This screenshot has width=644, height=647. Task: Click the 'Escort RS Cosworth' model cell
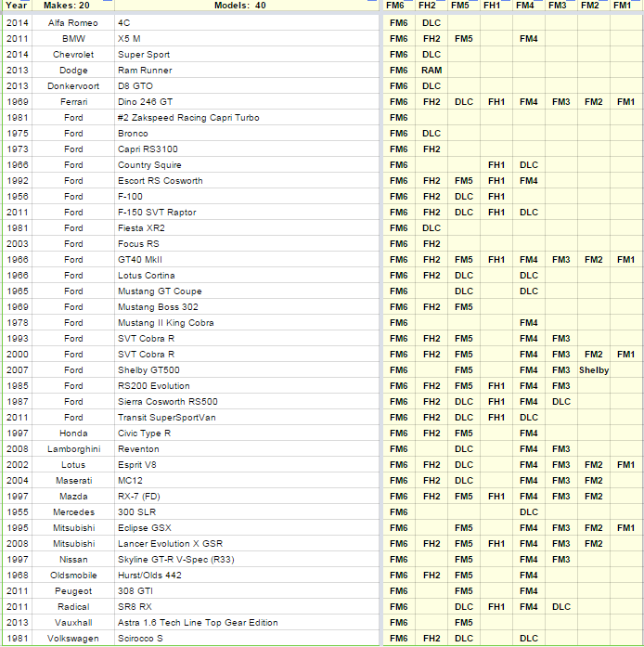[246, 181]
